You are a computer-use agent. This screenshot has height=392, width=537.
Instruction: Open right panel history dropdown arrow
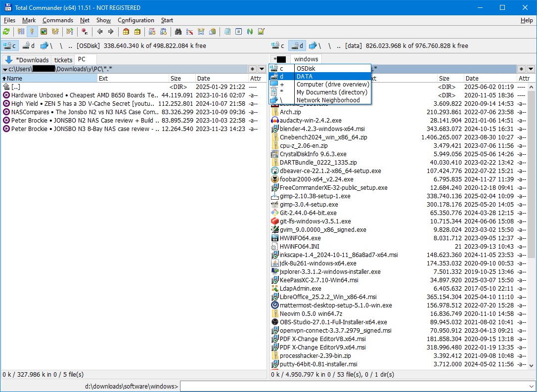[531, 69]
